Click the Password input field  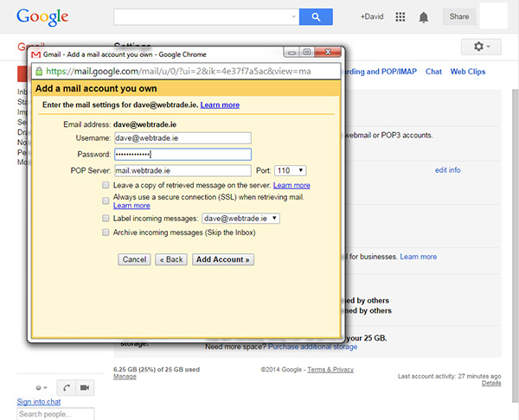coord(183,155)
